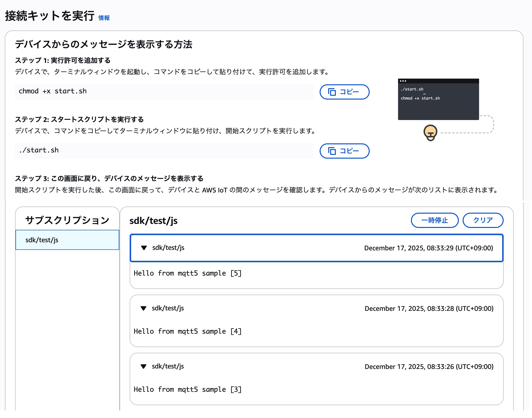The image size is (532, 418).
Task: Collapse the 08:33:26 message triangle
Action: click(143, 366)
